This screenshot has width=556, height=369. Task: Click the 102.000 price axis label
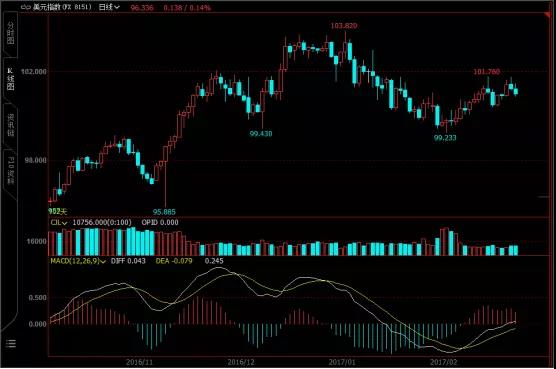tap(34, 72)
